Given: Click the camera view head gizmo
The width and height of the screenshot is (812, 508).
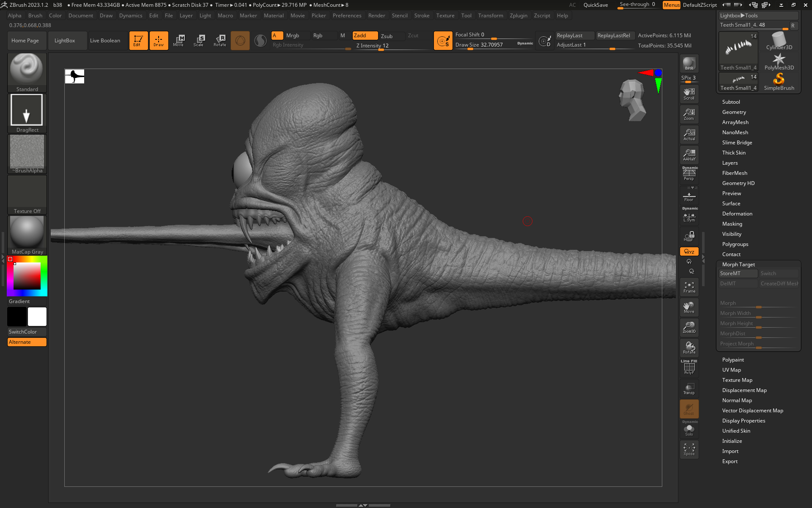Looking at the screenshot, I should pyautogui.click(x=632, y=100).
